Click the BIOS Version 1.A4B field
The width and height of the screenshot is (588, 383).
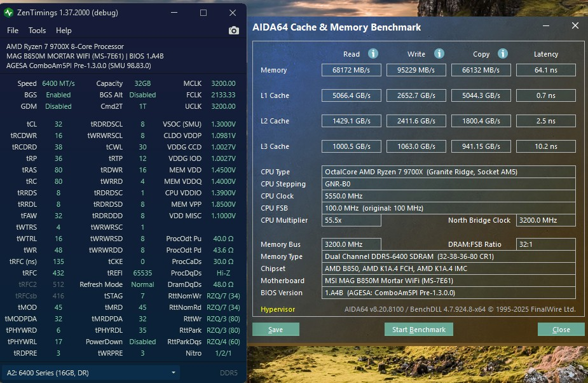click(x=449, y=293)
